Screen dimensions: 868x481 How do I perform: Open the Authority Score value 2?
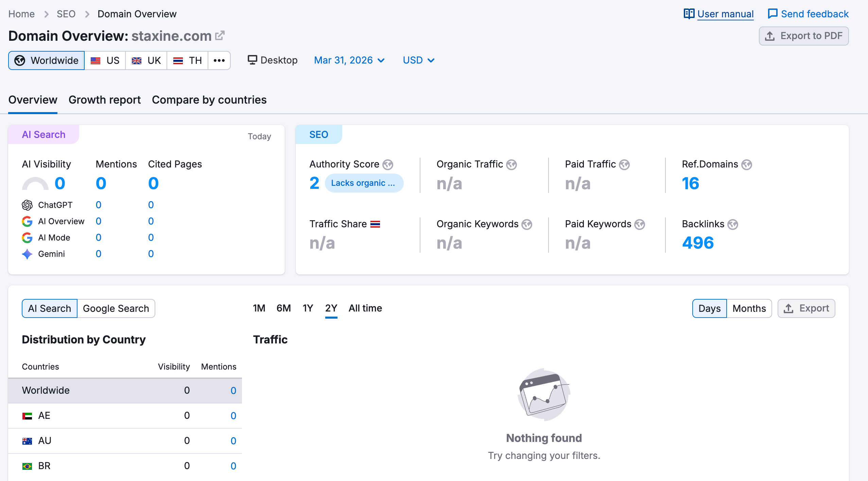click(x=314, y=183)
